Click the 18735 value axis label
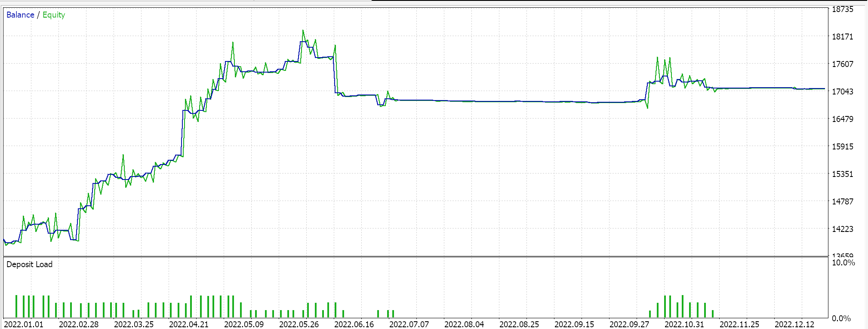Viewport: 868px width, 329px height. [843, 9]
